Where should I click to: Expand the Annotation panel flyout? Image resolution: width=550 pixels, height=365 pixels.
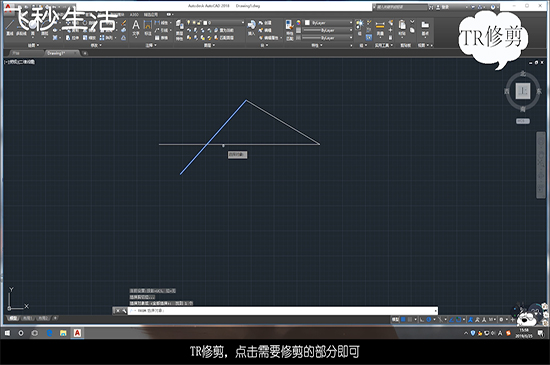tap(151, 45)
